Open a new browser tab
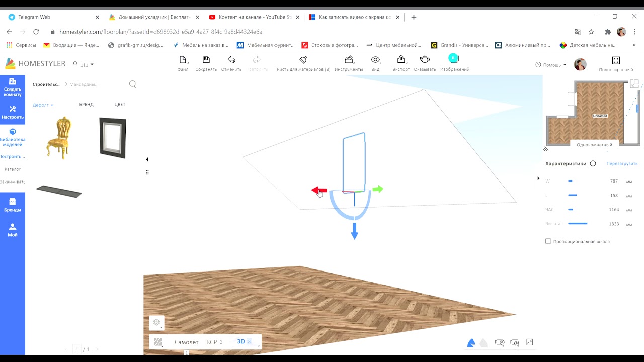Image resolution: width=644 pixels, height=362 pixels. coord(414,17)
